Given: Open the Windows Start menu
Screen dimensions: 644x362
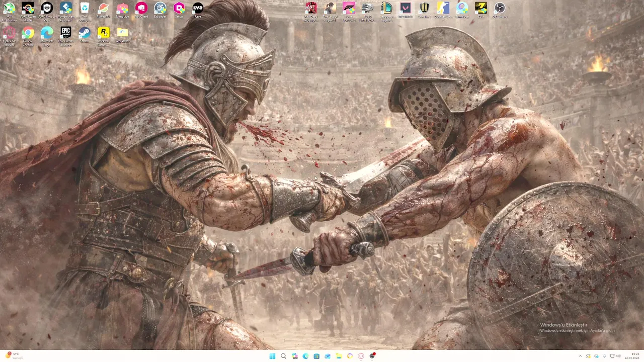Looking at the screenshot, I should (272, 356).
